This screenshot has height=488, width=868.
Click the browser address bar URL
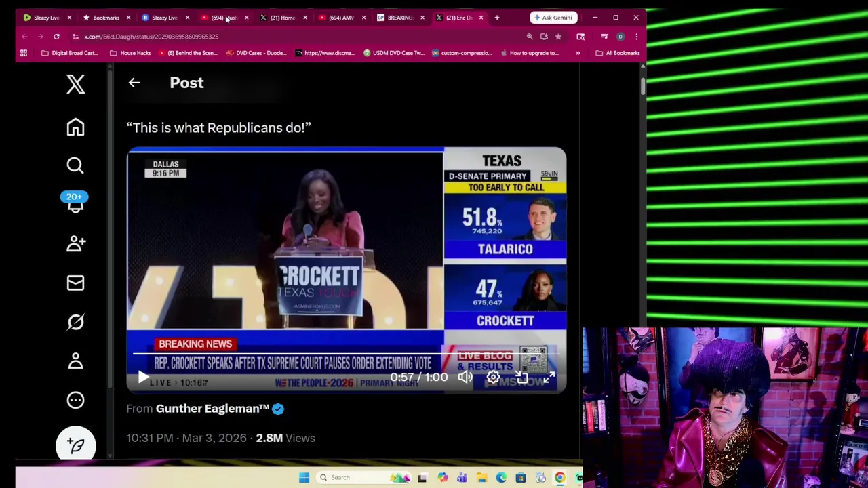click(x=151, y=37)
